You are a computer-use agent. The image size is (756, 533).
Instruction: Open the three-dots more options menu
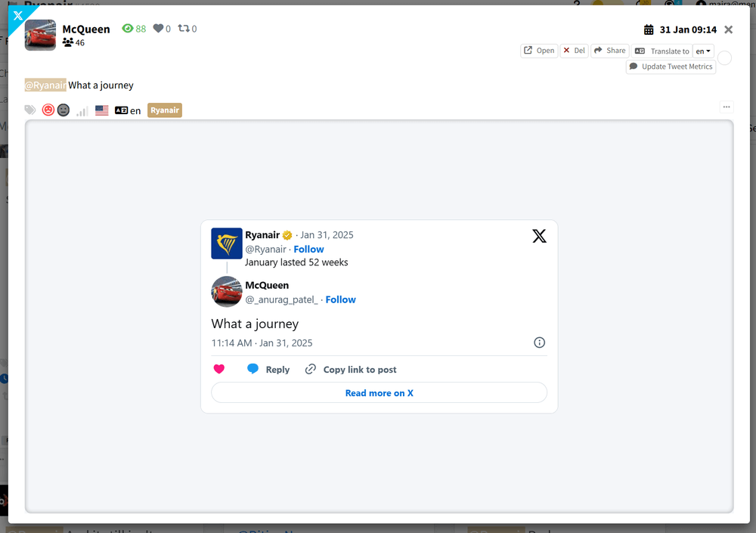(726, 107)
